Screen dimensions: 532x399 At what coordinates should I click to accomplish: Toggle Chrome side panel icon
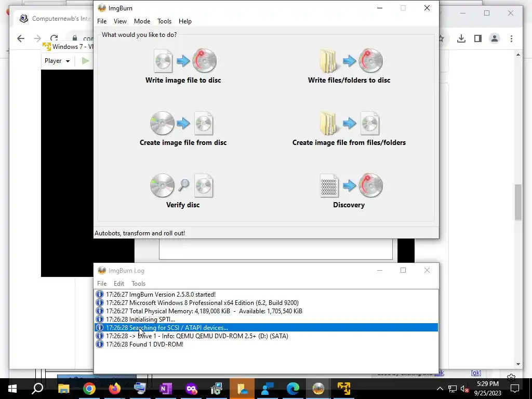coord(478,38)
